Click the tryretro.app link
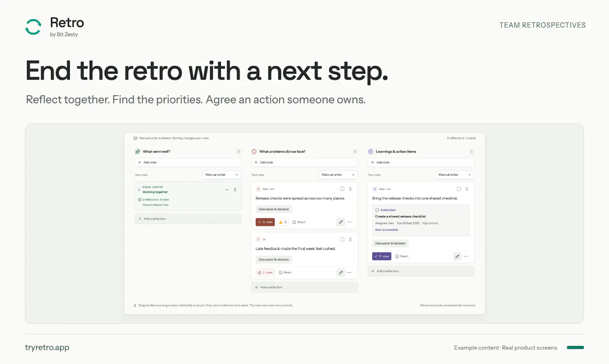The width and height of the screenshot is (609, 364). [x=47, y=347]
